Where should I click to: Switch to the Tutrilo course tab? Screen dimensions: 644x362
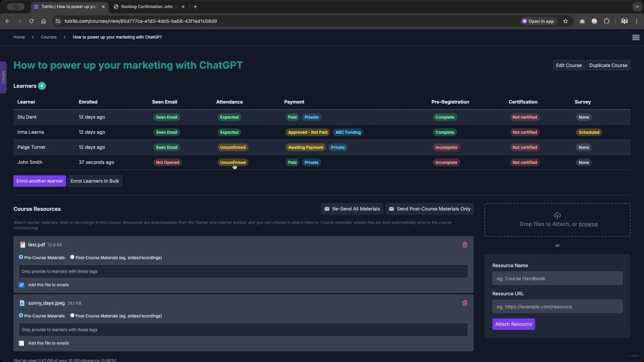point(69,7)
